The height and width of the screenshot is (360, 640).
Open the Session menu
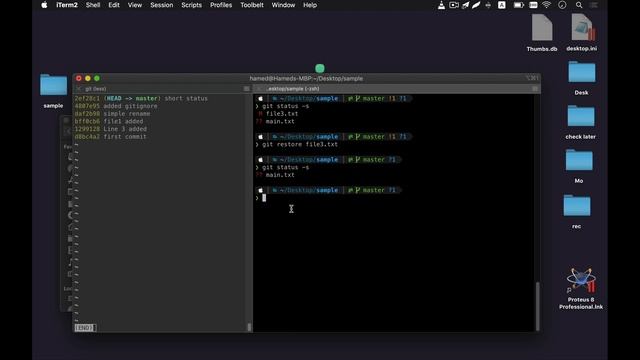point(162,5)
